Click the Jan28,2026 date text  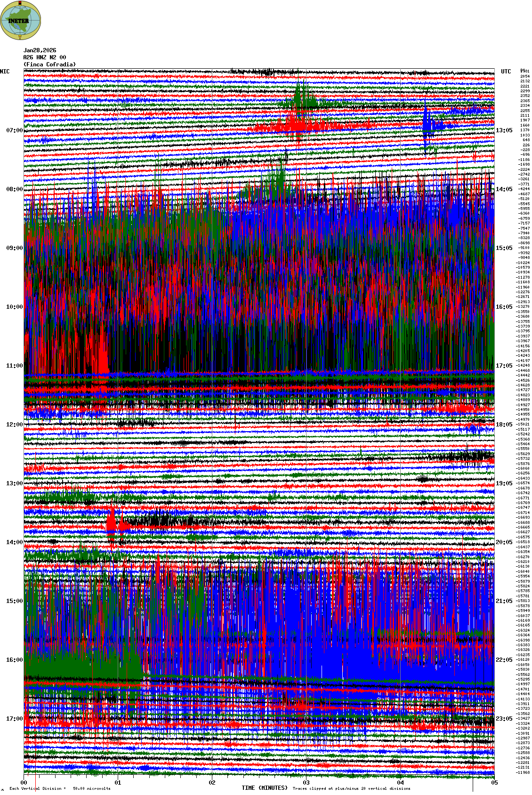click(40, 50)
